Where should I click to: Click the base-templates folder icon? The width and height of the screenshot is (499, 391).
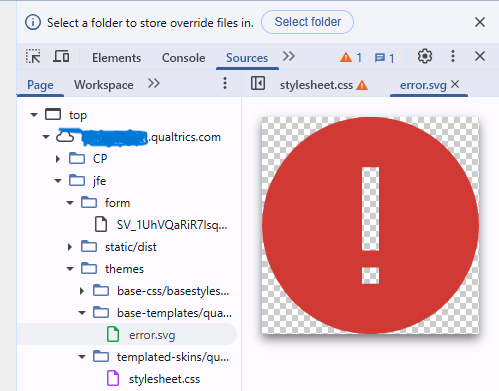pos(101,312)
